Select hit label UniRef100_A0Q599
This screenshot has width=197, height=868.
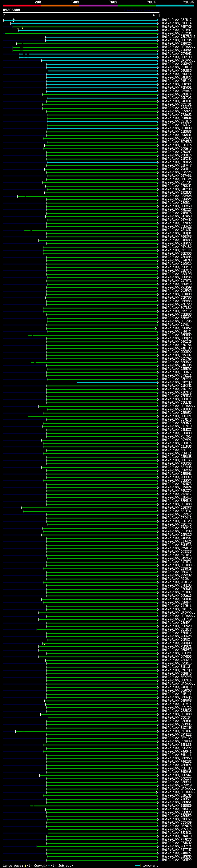176,860
